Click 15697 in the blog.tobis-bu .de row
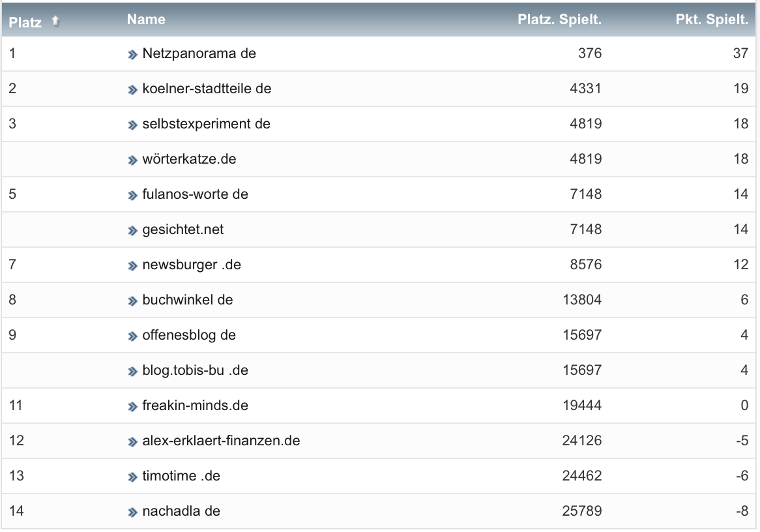The height and width of the screenshot is (532, 760). [x=582, y=370]
